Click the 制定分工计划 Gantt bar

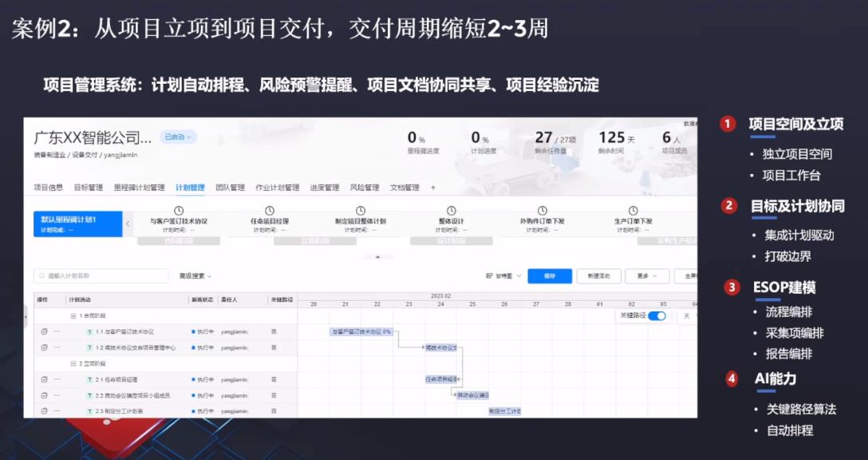[x=504, y=411]
